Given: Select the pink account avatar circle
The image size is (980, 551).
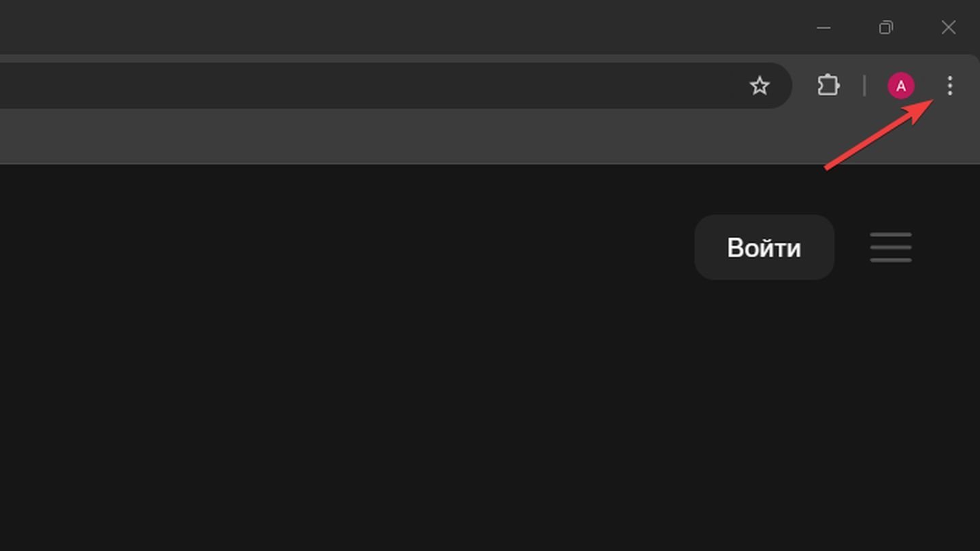Looking at the screenshot, I should click(901, 86).
